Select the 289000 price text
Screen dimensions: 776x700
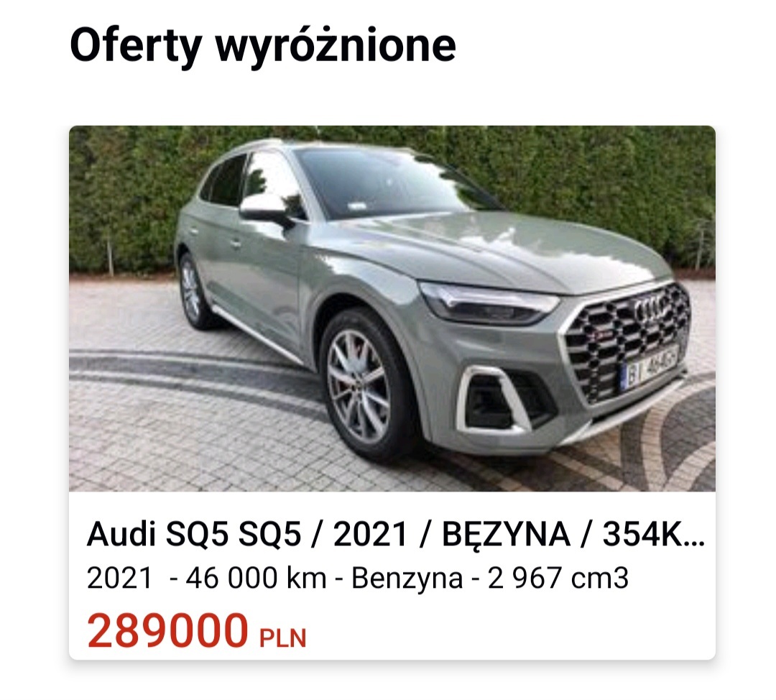point(167,631)
